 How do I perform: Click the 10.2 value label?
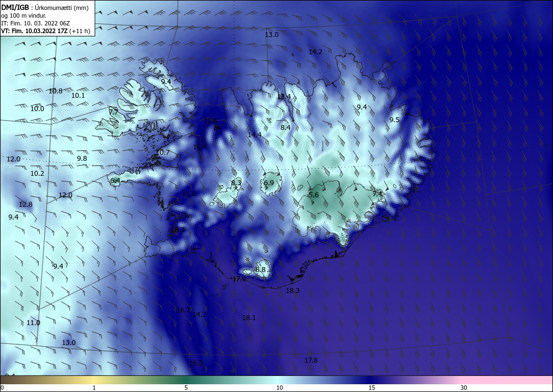click(x=37, y=174)
